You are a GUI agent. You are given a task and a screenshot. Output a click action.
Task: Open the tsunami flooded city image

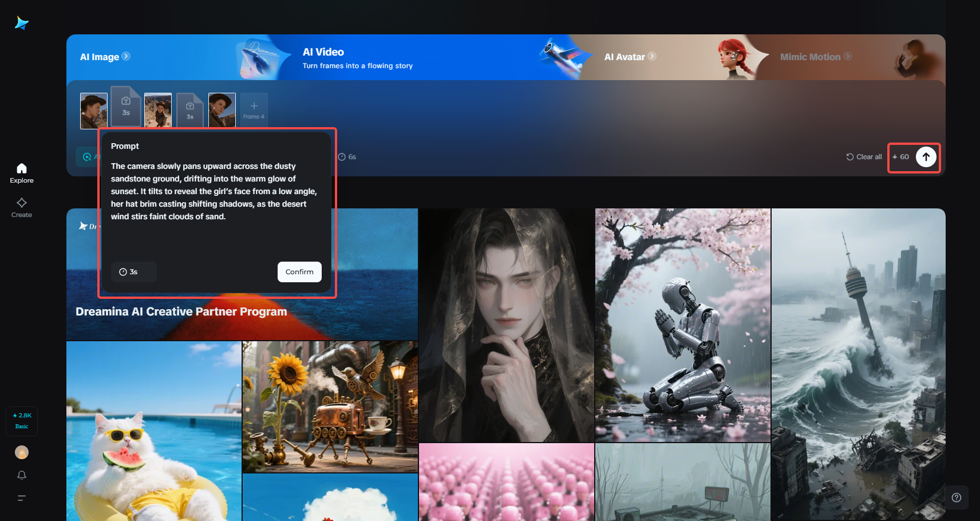(x=859, y=365)
